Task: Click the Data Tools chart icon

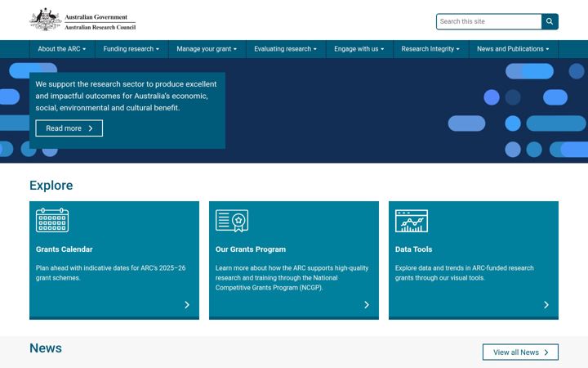Action: 412,221
